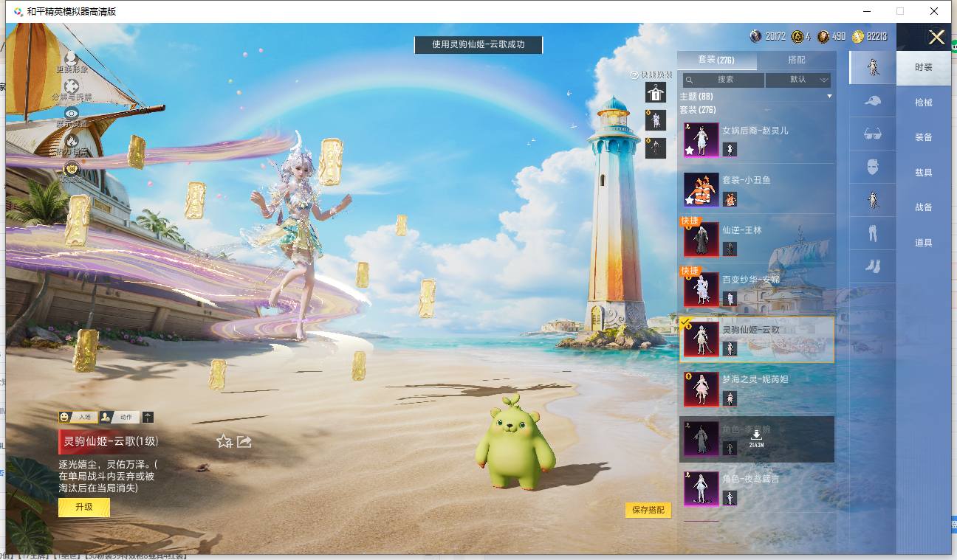Select the second quick-change outfit slot
Screen dimensions: 957x560
[656, 120]
